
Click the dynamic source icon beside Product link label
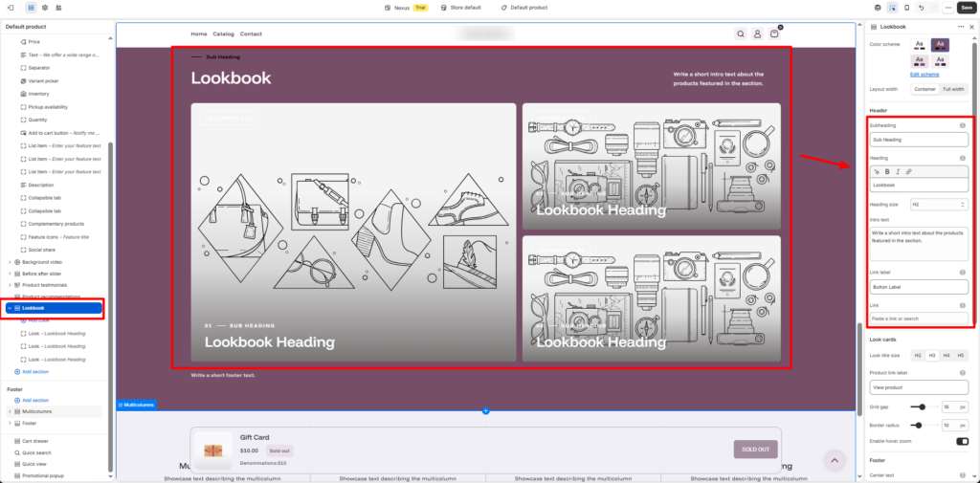(963, 372)
